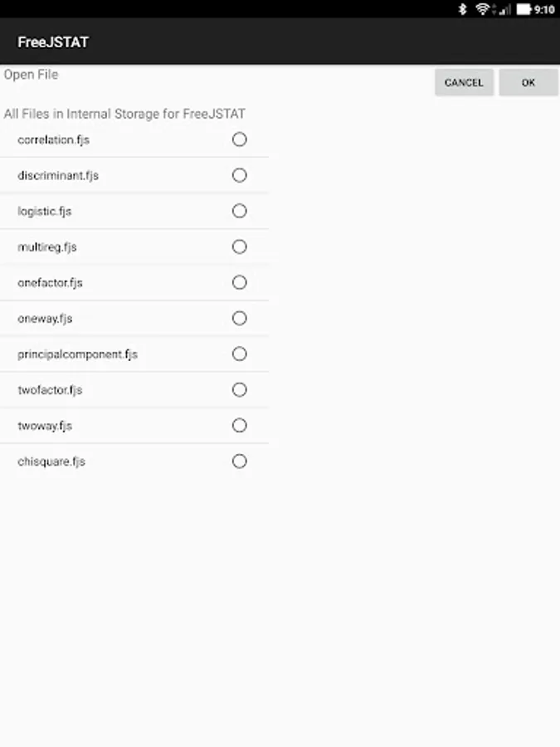The height and width of the screenshot is (747, 560).
Task: Tap the Wi-Fi status icon
Action: pyautogui.click(x=482, y=9)
